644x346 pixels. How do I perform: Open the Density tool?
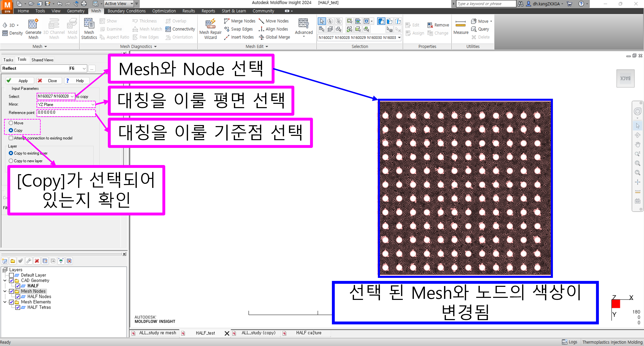point(12,33)
